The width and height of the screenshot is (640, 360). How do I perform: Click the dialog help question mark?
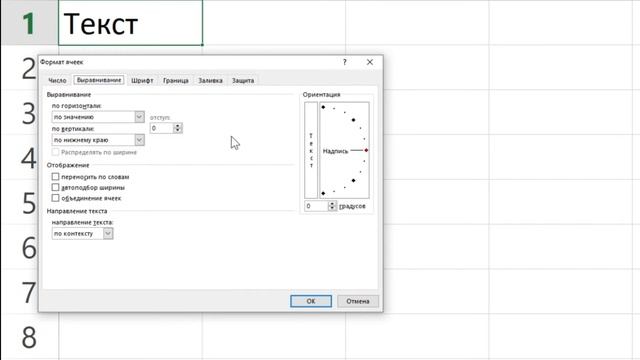click(x=344, y=62)
